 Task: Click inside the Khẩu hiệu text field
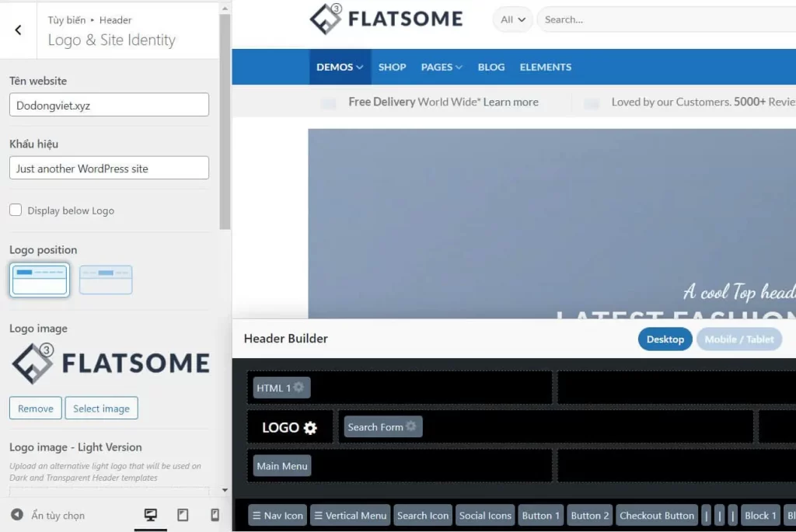[109, 168]
